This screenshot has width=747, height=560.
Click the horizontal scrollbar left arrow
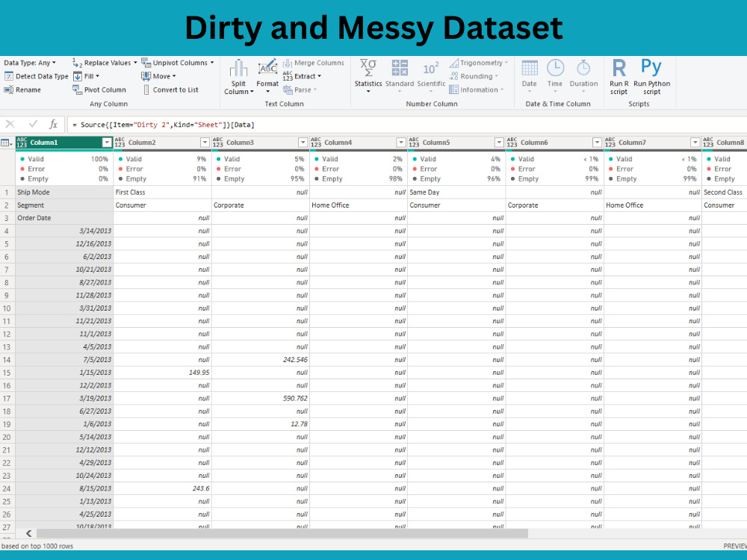click(28, 533)
